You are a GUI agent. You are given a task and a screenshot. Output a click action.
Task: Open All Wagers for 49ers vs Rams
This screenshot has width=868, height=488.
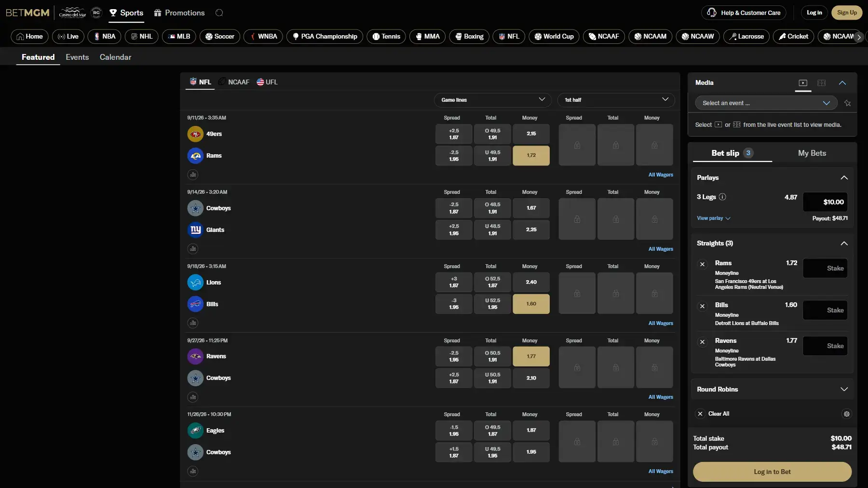[x=661, y=175]
